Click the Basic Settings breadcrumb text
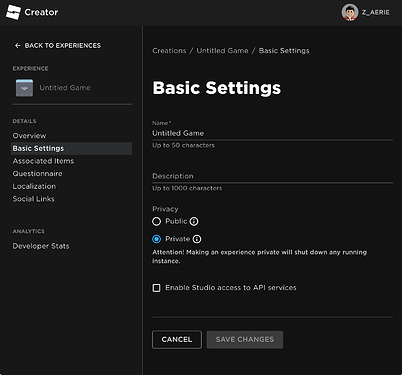This screenshot has height=375, width=402. tap(284, 51)
